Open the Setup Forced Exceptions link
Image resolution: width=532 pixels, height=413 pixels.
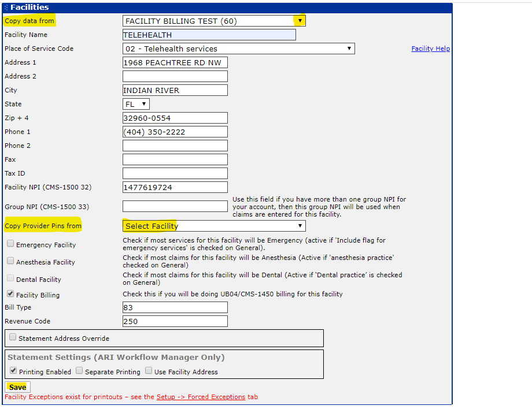click(x=201, y=397)
